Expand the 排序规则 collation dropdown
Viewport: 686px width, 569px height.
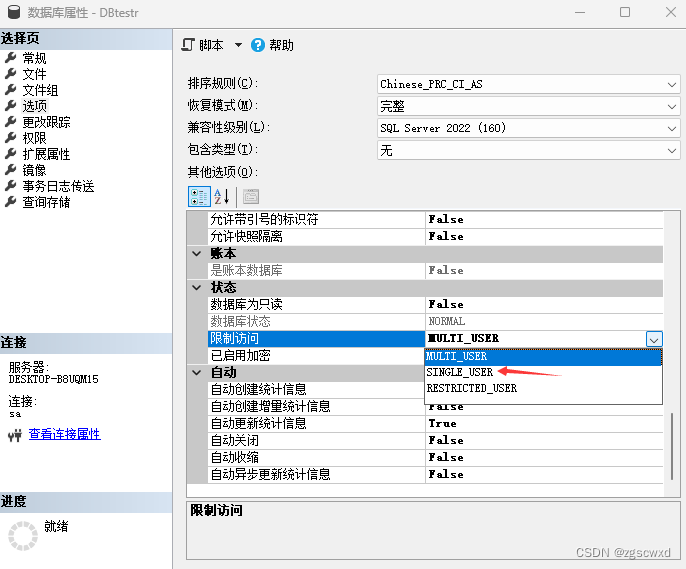672,84
